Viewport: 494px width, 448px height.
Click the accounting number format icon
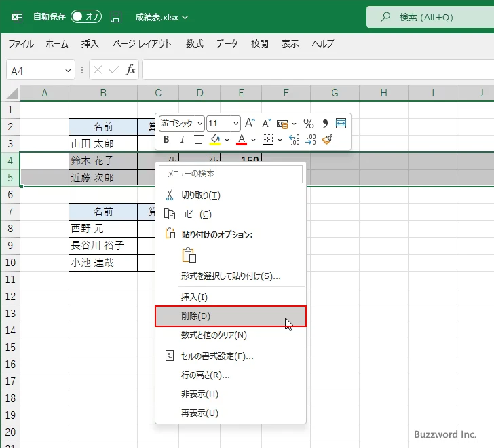(x=282, y=124)
